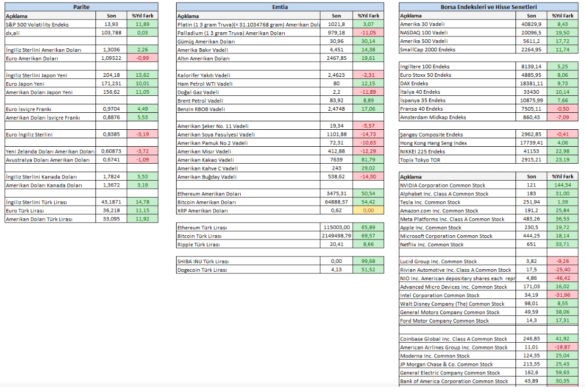The height and width of the screenshot is (392, 585).
Task: Select the Amerikan Doları Japon Yeni label
Action: pyautogui.click(x=50, y=92)
